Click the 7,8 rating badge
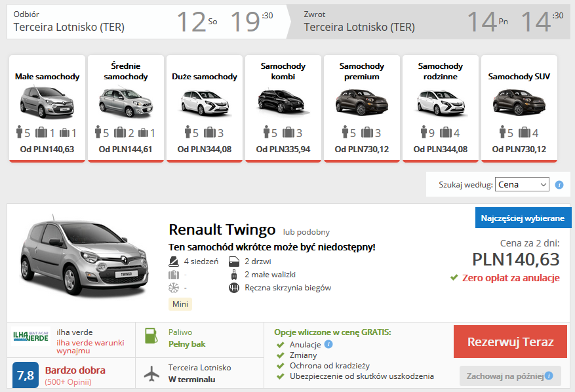 26,375
